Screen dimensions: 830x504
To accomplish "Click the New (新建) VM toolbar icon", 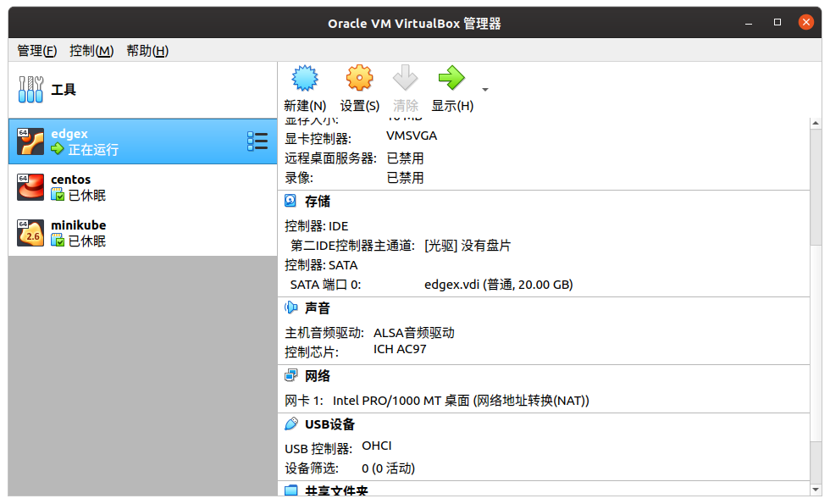I will click(x=305, y=78).
